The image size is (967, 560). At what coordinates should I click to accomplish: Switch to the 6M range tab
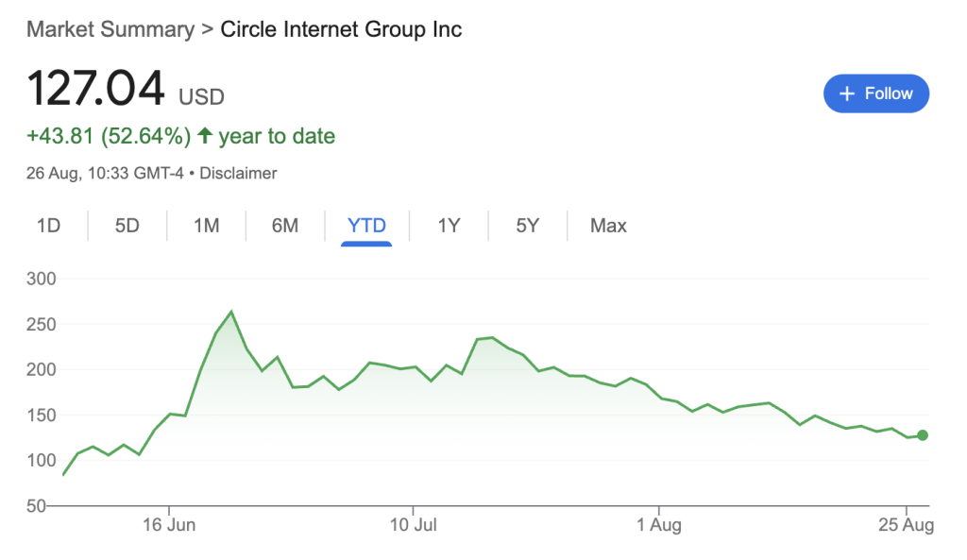(285, 226)
